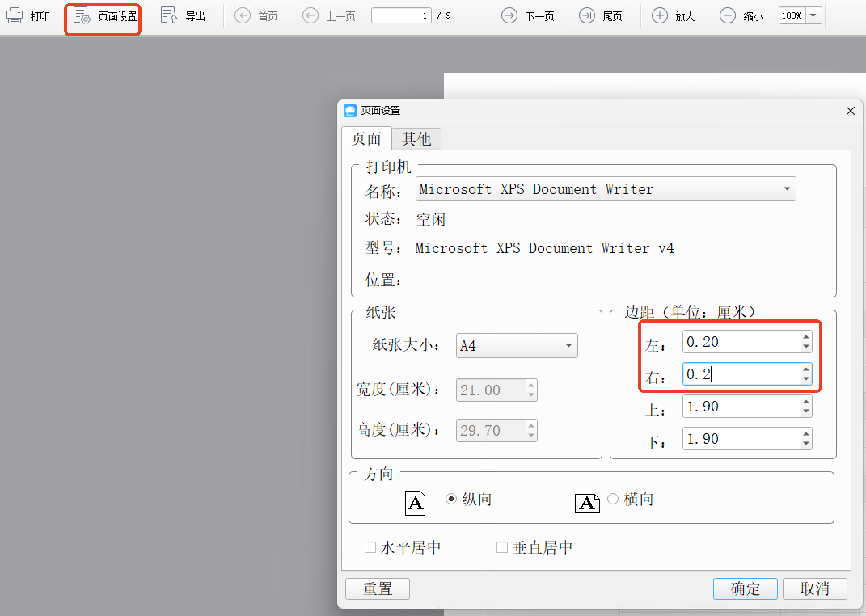Image resolution: width=866 pixels, height=616 pixels.
Task: Click Next Page (下一页) arrow icon
Action: click(x=509, y=15)
